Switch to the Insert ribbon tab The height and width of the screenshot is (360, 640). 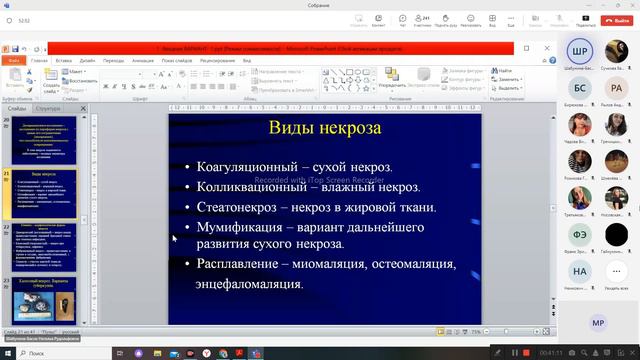pos(64,60)
